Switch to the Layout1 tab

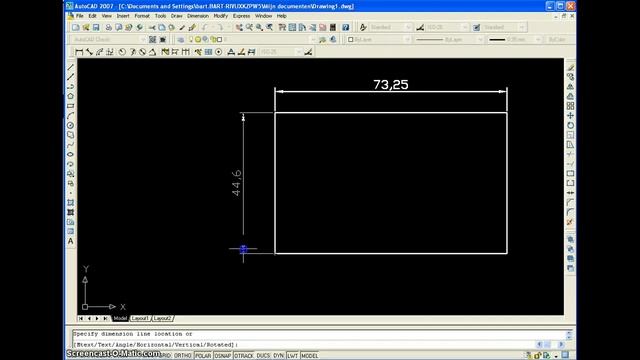[x=140, y=318]
